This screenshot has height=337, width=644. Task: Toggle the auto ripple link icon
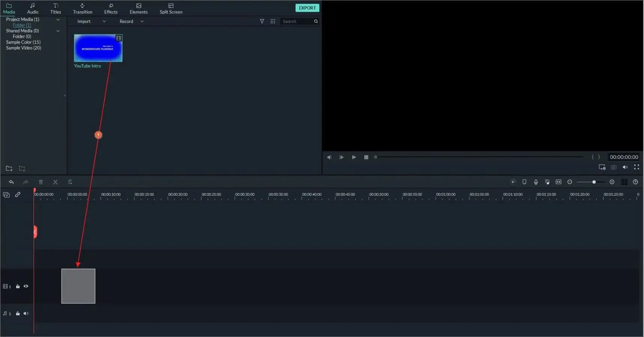tap(18, 195)
